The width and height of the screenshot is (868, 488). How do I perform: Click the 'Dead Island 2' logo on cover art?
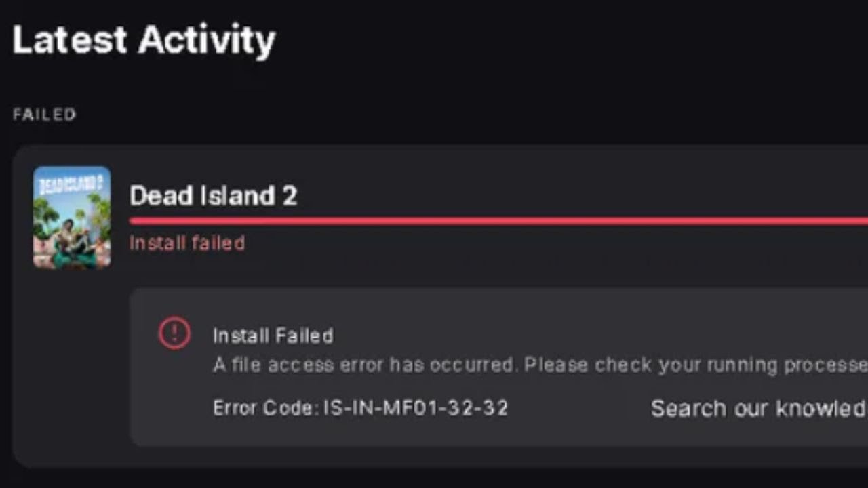[71, 182]
